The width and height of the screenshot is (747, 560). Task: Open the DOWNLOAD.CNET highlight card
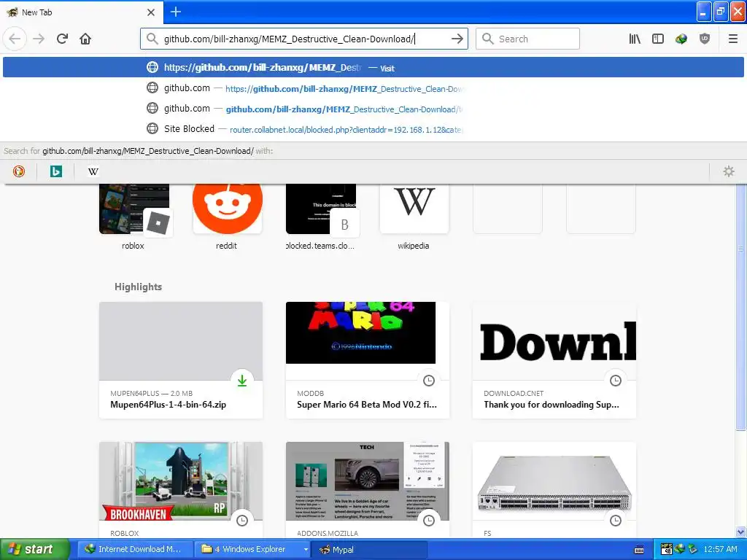tap(554, 360)
